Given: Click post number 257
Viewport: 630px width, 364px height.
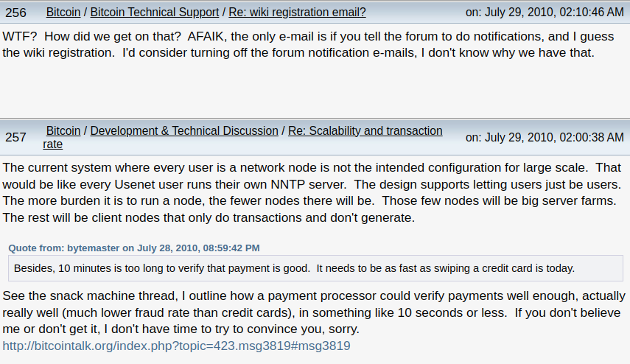Looking at the screenshot, I should coord(15,137).
